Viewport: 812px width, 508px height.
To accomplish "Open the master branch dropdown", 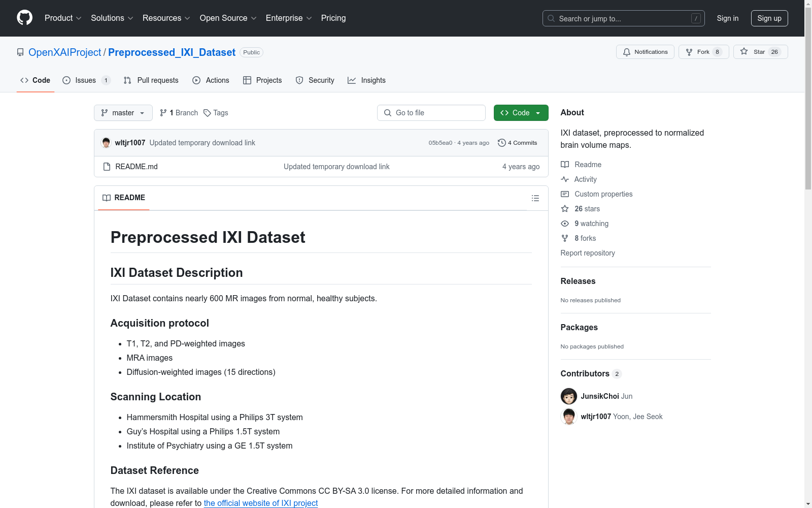I will pyautogui.click(x=123, y=113).
